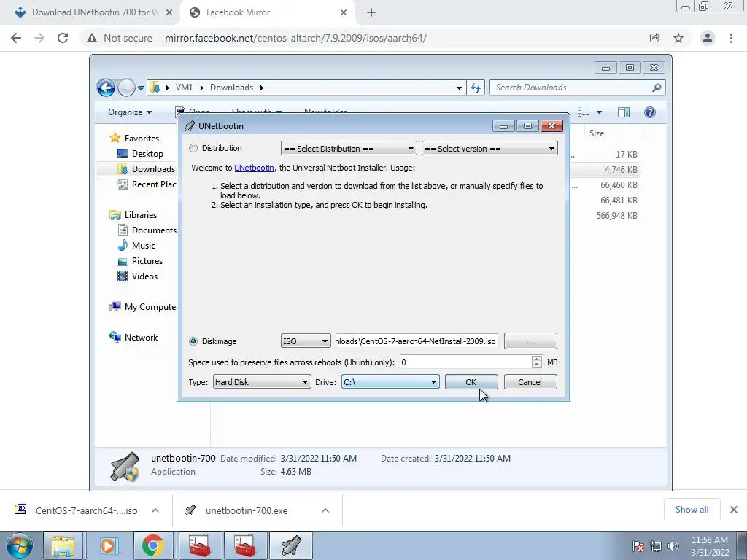
Task: Open the Windows Start button
Action: click(19, 545)
